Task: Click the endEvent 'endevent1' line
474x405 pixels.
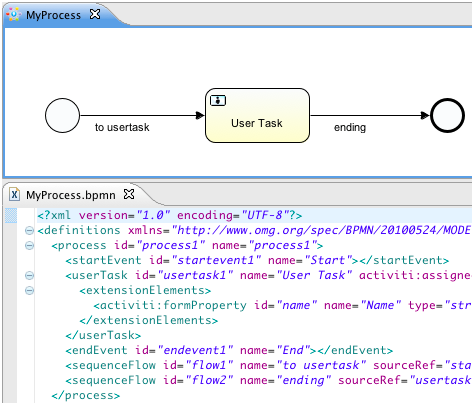Action: tap(229, 350)
